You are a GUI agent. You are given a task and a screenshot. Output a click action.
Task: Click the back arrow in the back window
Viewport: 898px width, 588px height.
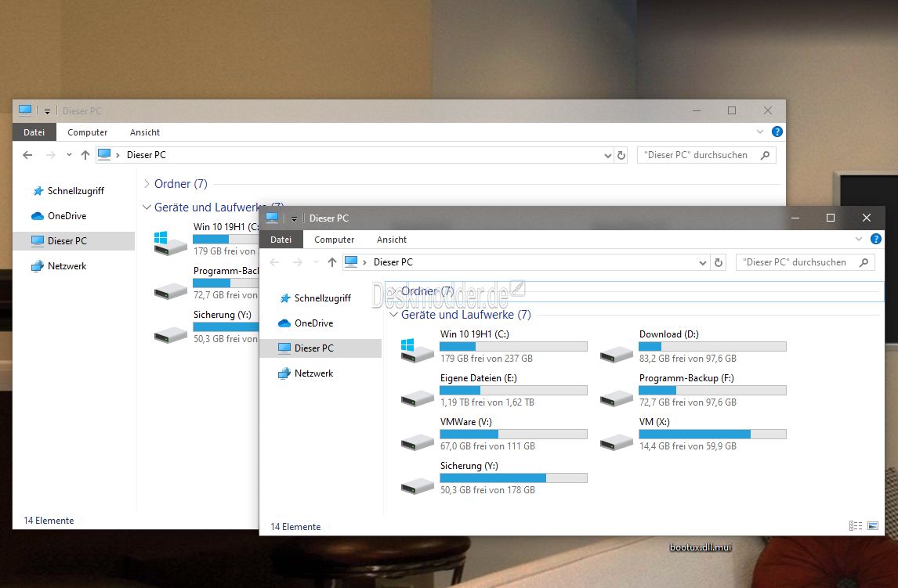point(27,155)
